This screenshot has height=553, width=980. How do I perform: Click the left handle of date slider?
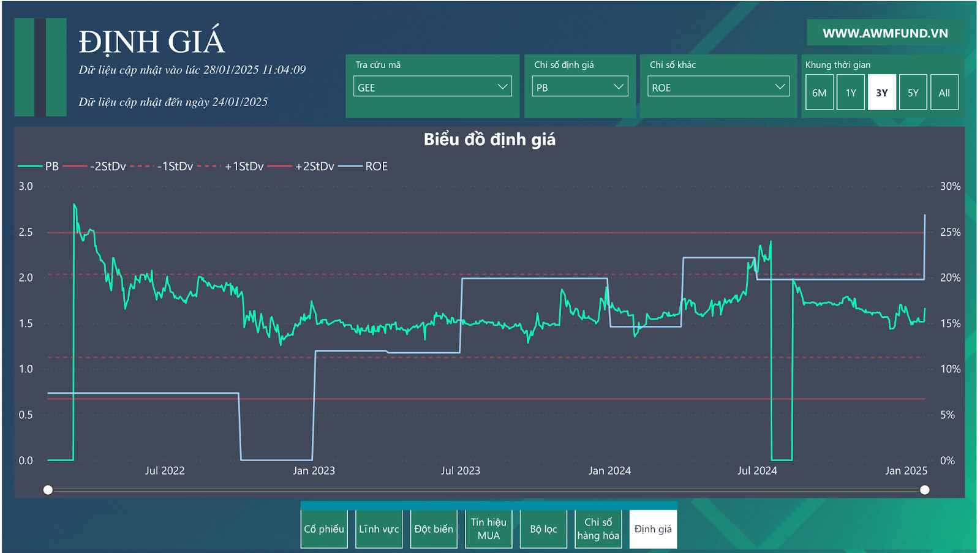pyautogui.click(x=48, y=490)
